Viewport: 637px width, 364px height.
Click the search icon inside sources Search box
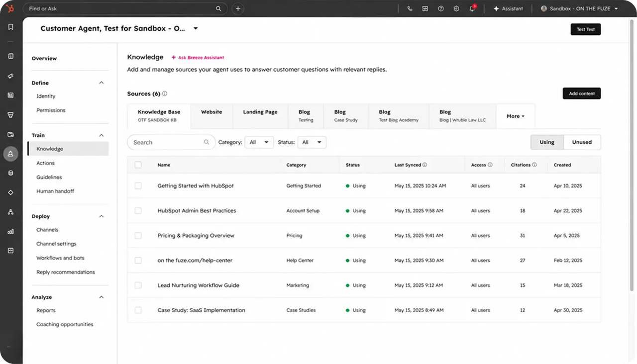[207, 142]
